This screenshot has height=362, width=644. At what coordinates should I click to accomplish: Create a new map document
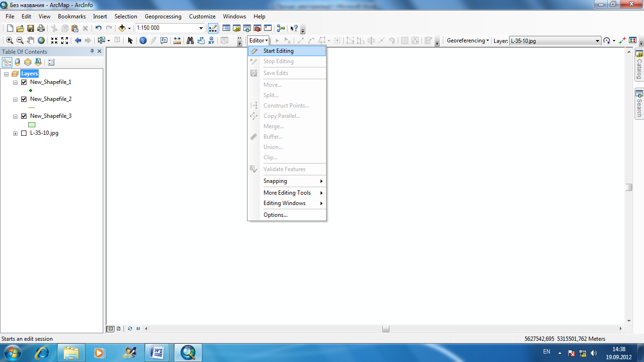[x=10, y=28]
